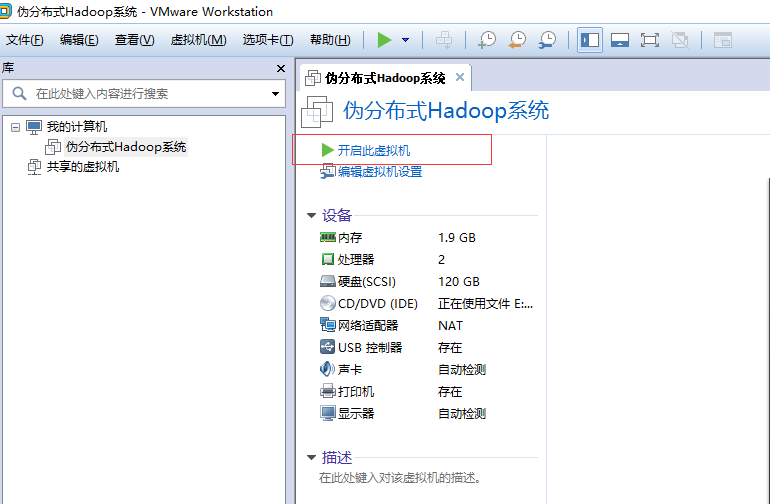Open the 查看(V) menu
This screenshot has height=504, width=770.
coord(135,40)
